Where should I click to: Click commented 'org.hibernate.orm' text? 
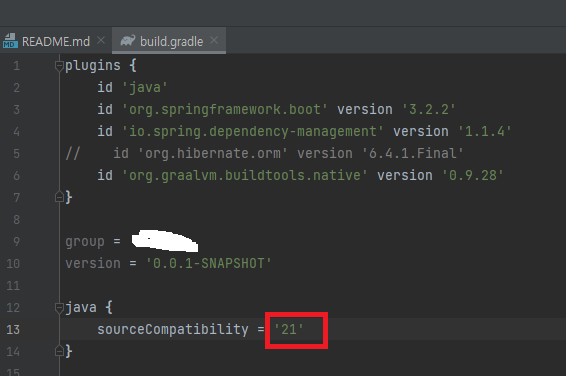click(213, 153)
